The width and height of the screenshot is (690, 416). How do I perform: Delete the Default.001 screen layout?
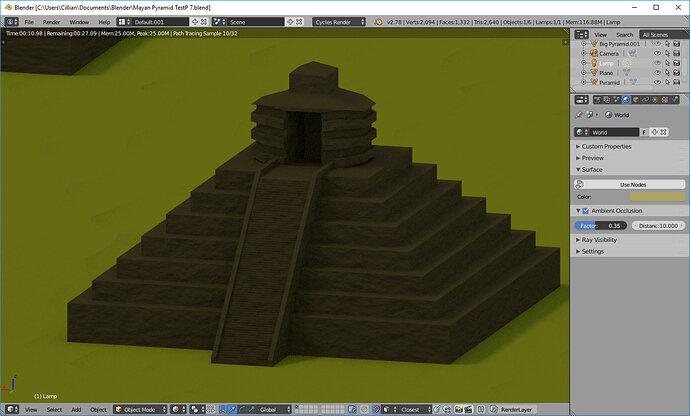click(204, 22)
